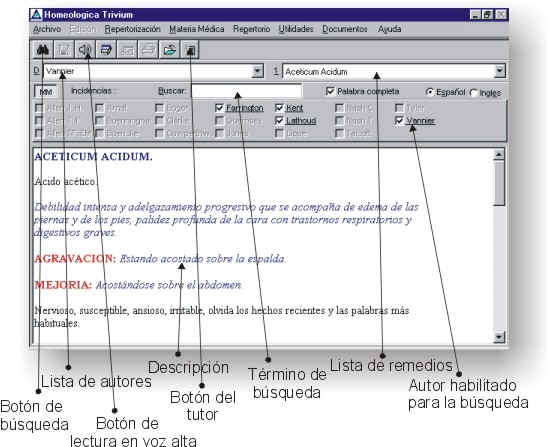Open the tutor toolbar button
Image resolution: width=550 pixels, height=447 pixels.
tap(190, 49)
